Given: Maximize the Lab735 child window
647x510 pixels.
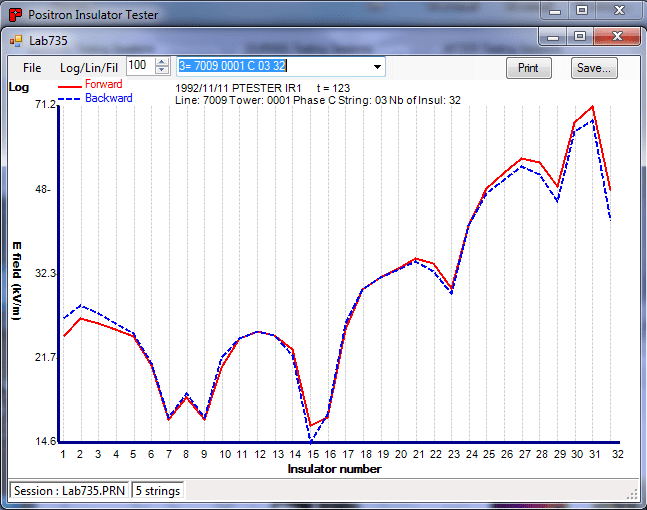Looking at the screenshot, I should [x=580, y=37].
